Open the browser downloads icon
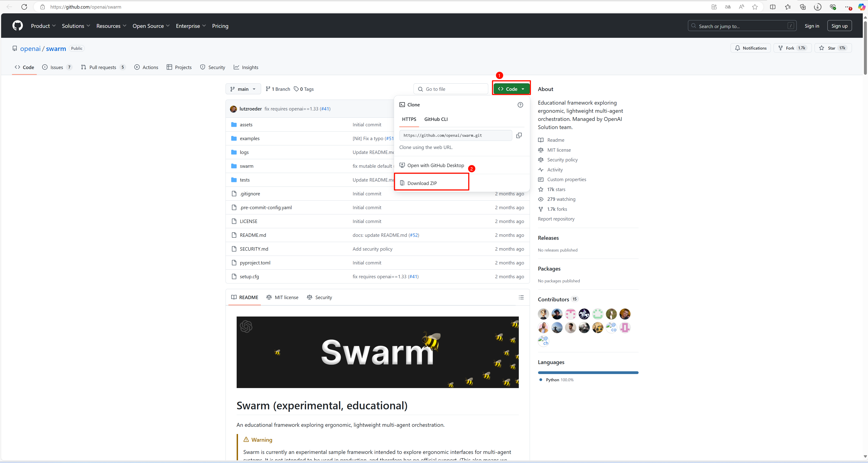This screenshot has height=463, width=868. click(x=818, y=7)
